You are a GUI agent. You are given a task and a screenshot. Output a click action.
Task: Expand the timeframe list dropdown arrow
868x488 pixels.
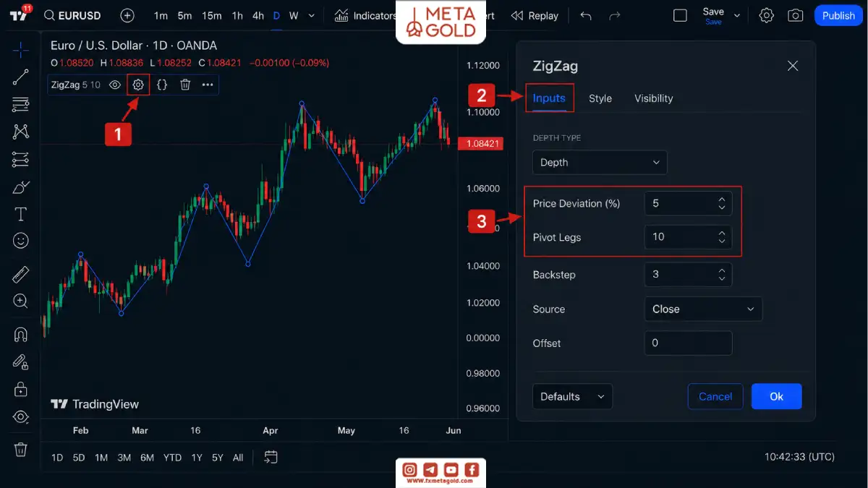pos(312,15)
